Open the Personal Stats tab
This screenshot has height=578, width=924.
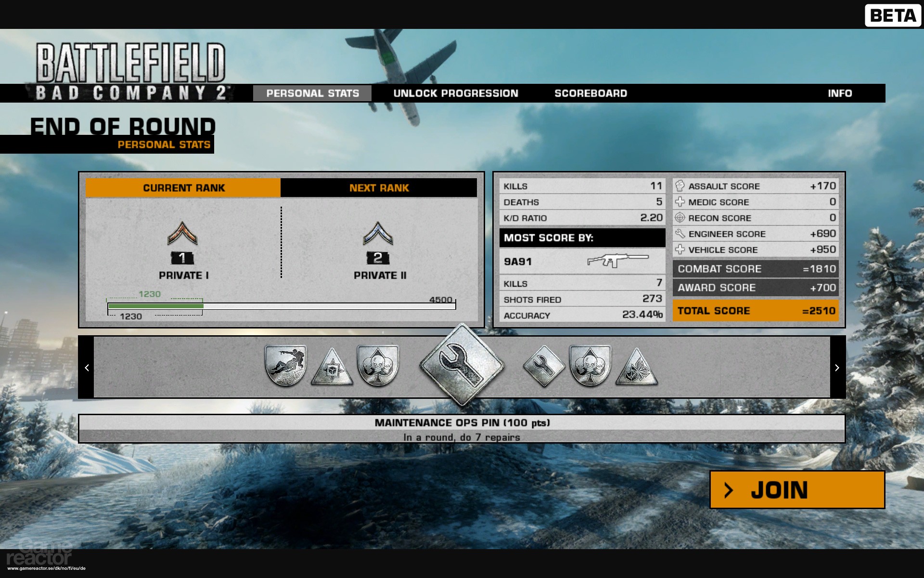(x=312, y=93)
